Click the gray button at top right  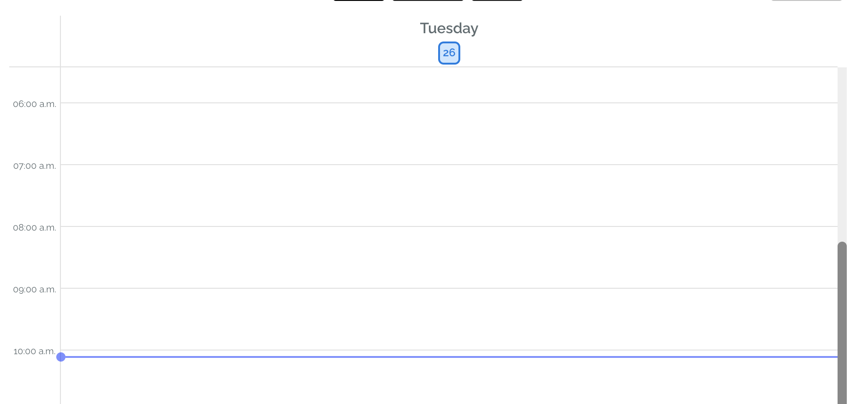807,1
